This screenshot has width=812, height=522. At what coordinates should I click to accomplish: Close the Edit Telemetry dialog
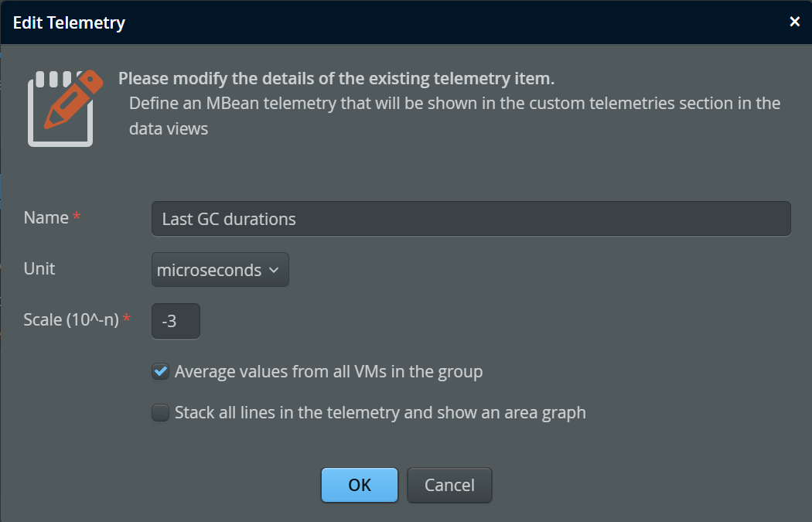[794, 22]
